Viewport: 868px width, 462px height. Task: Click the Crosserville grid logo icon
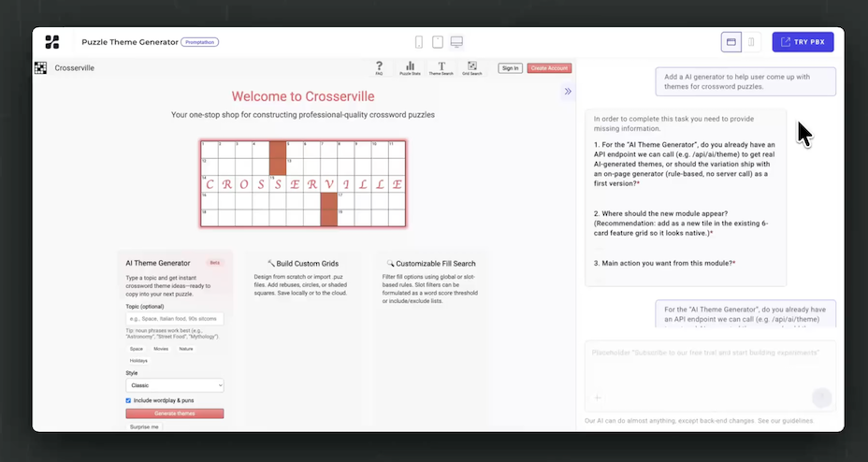coord(40,68)
